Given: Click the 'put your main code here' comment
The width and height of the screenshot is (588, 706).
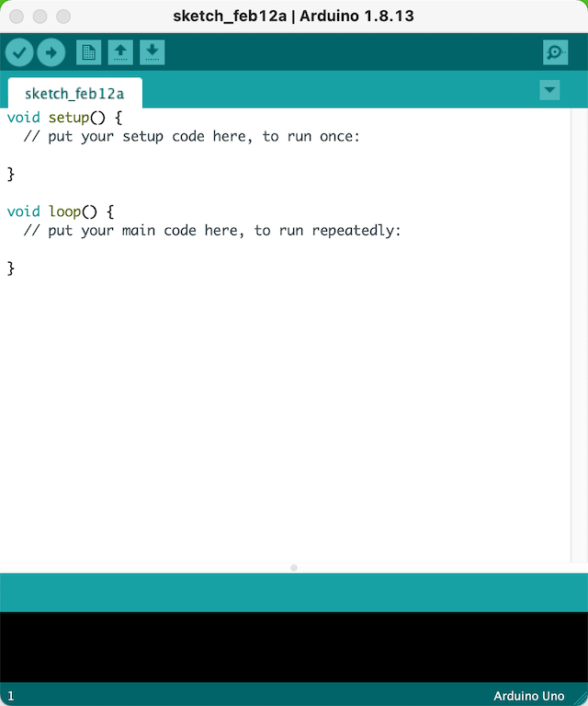Looking at the screenshot, I should (212, 231).
